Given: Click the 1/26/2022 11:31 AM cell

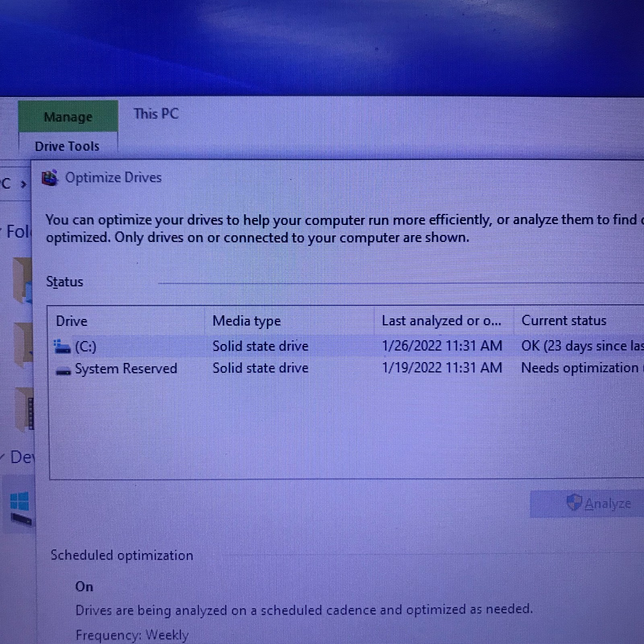Looking at the screenshot, I should 442,346.
